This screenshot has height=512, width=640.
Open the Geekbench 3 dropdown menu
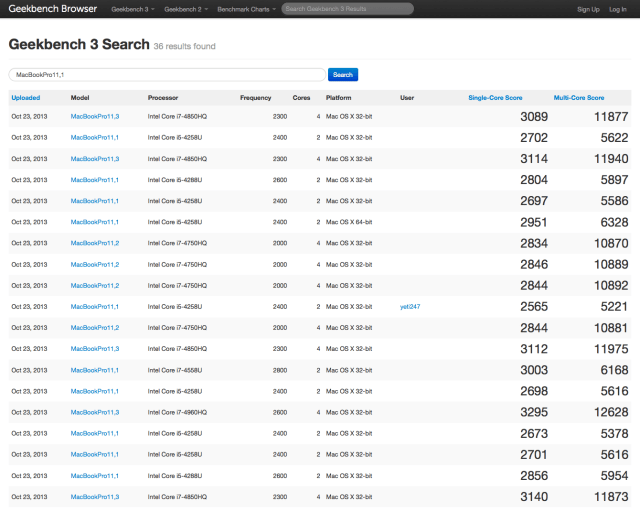[132, 9]
